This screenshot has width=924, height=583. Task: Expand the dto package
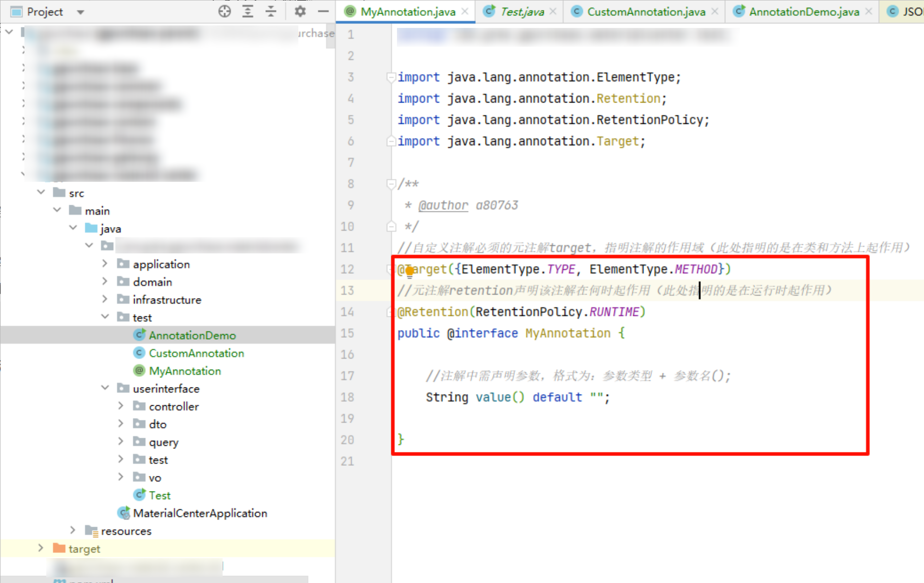[x=120, y=424]
